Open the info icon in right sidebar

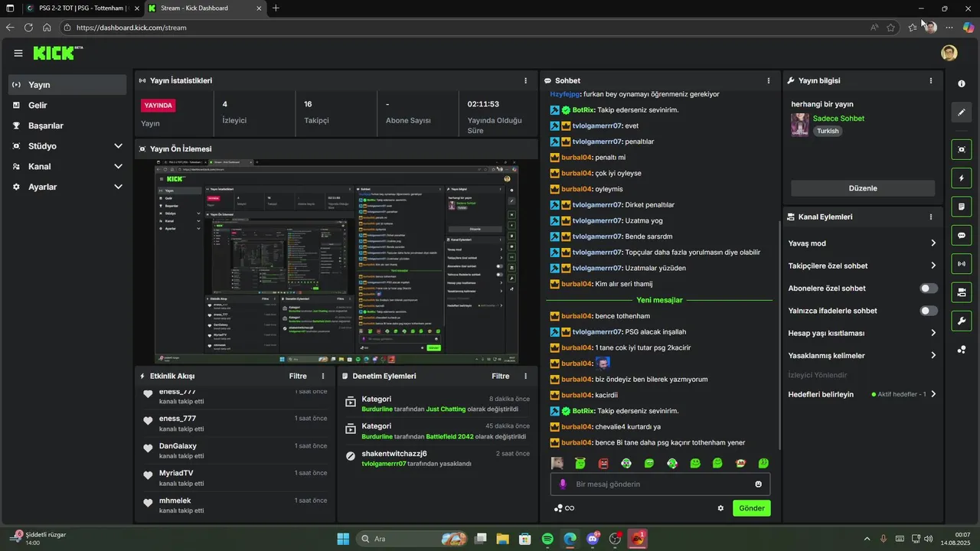[x=962, y=83]
